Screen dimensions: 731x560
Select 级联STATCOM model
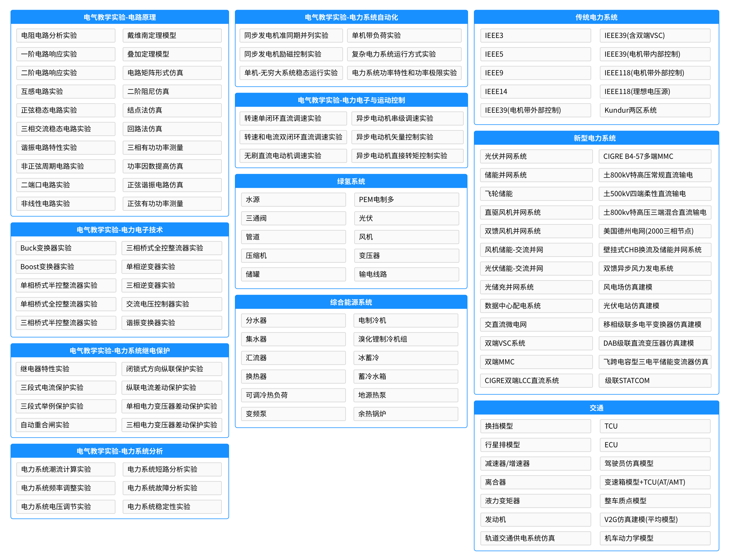[x=655, y=380]
